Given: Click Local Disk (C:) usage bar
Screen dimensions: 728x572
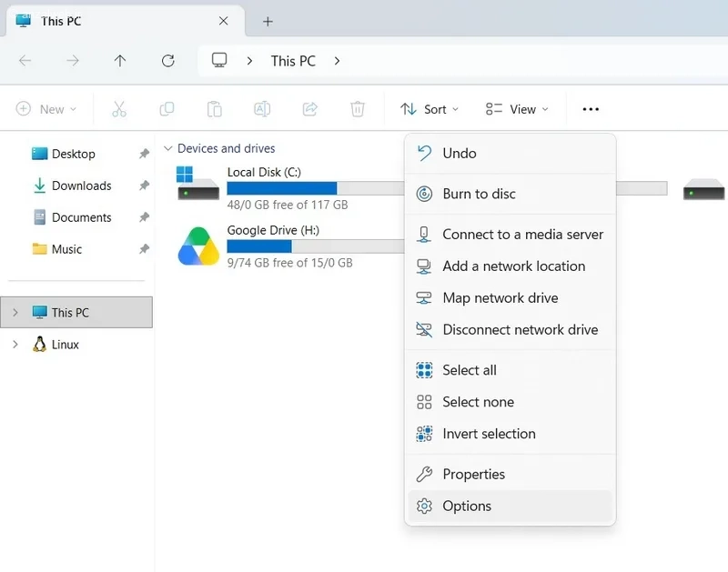Looking at the screenshot, I should 315,188.
